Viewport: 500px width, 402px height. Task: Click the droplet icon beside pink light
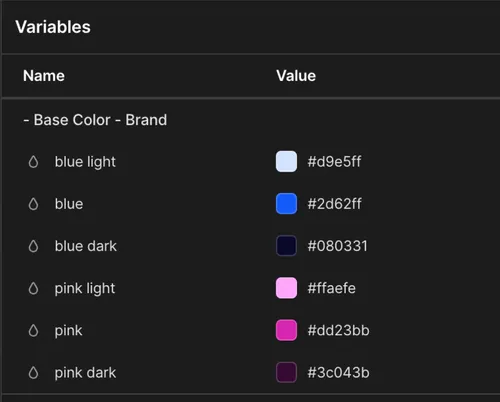(33, 288)
